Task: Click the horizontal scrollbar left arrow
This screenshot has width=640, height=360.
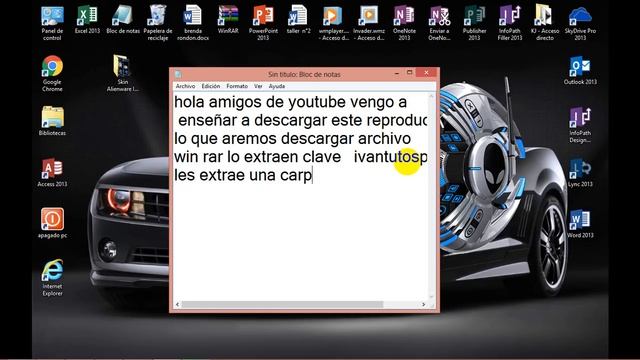Action: 177,304
